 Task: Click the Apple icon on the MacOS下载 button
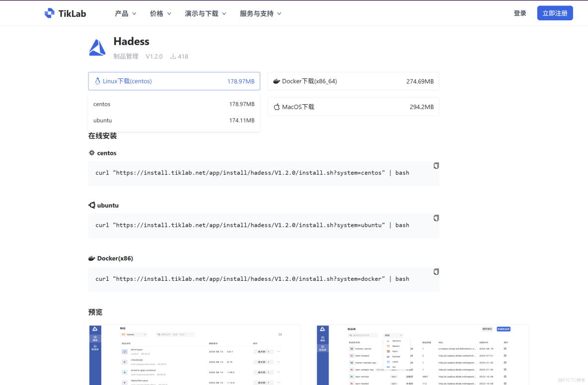pyautogui.click(x=277, y=106)
